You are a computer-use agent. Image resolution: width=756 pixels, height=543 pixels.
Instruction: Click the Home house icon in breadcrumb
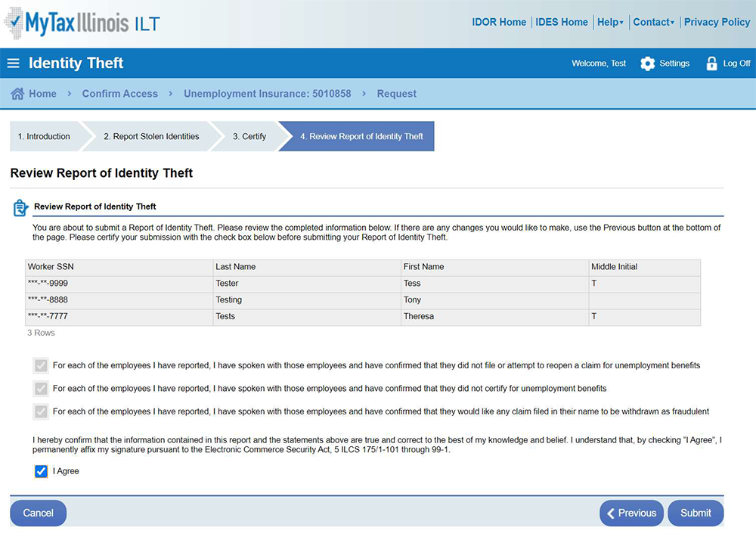click(x=17, y=94)
